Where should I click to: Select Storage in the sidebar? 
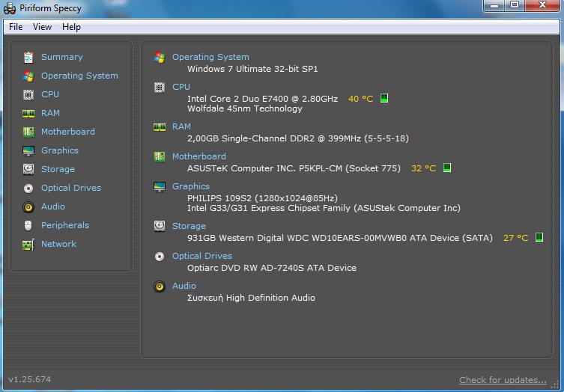click(58, 169)
